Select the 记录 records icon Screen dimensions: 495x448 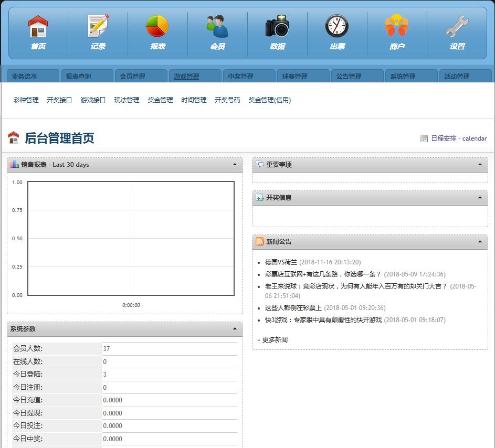(x=97, y=26)
